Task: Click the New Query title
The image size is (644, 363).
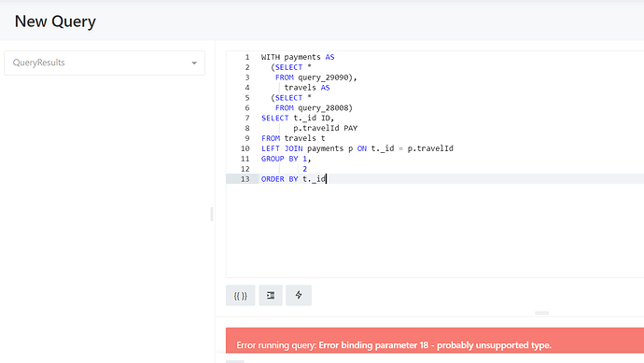Action: pos(55,21)
